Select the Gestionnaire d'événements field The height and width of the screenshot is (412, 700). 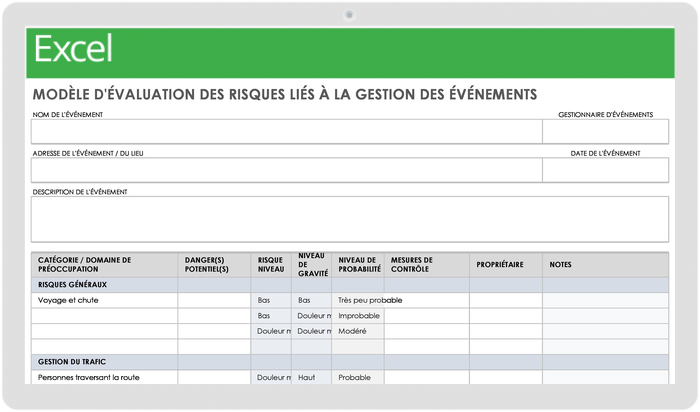(605, 131)
